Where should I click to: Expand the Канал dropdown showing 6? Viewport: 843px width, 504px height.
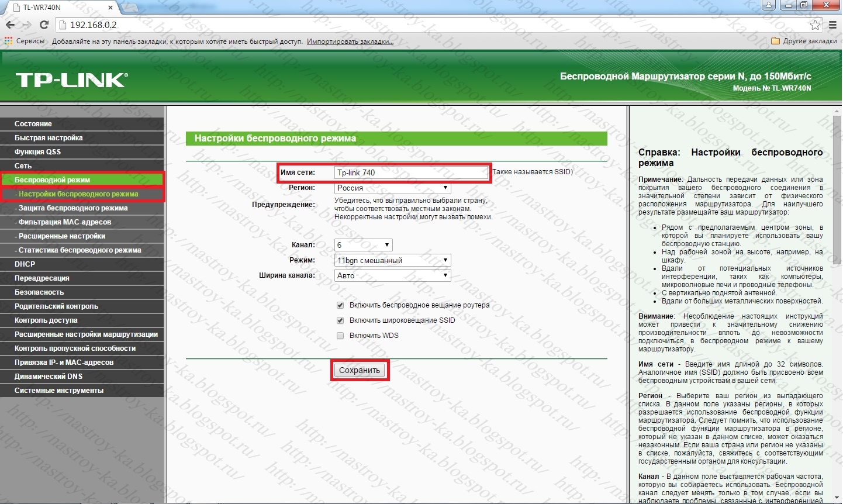[363, 245]
